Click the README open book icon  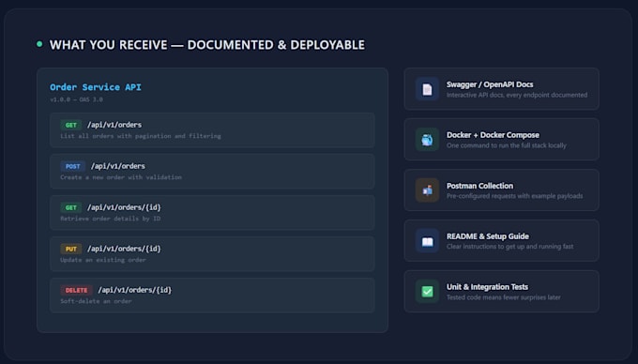427,241
